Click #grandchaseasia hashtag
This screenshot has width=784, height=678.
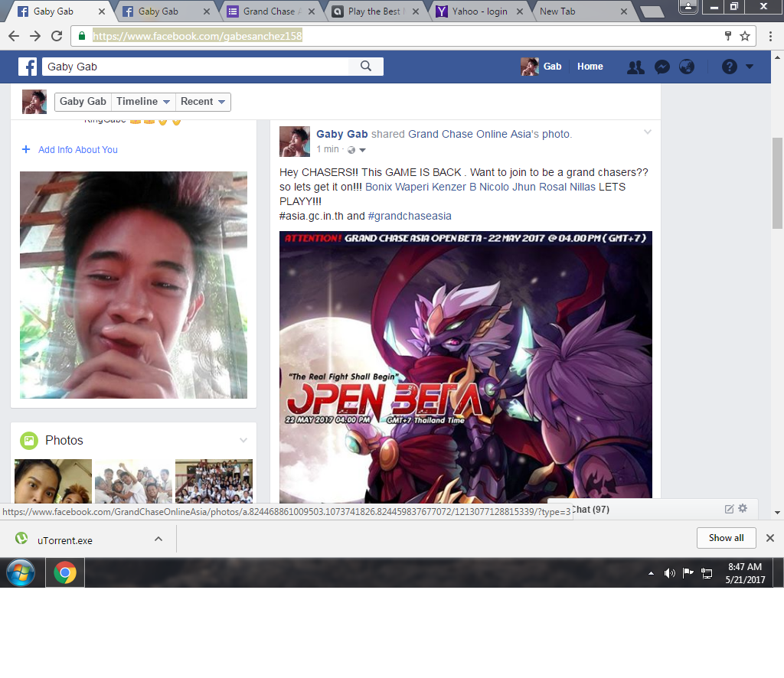pyautogui.click(x=410, y=216)
